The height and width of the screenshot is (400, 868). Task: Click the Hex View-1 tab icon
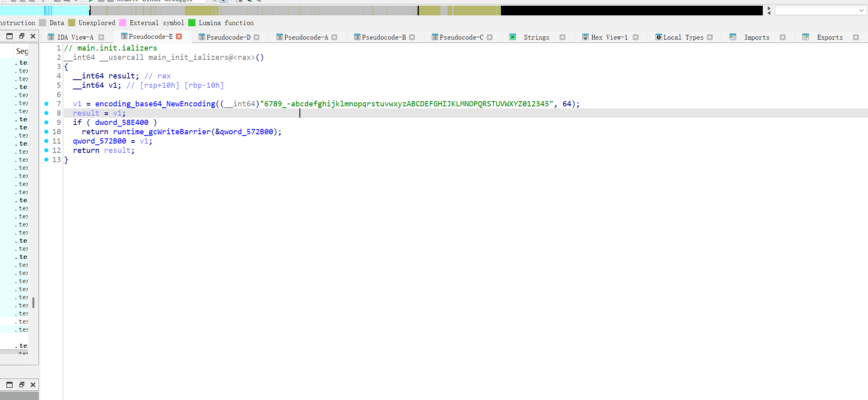point(585,37)
